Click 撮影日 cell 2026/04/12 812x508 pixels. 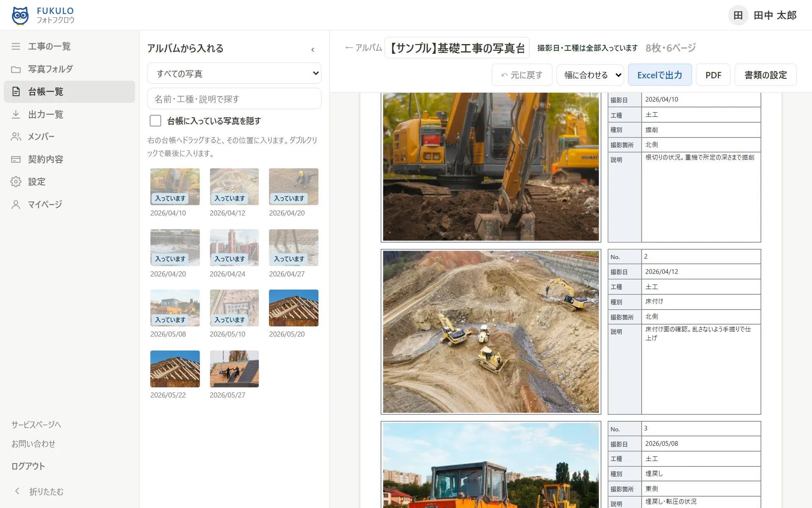(x=701, y=272)
